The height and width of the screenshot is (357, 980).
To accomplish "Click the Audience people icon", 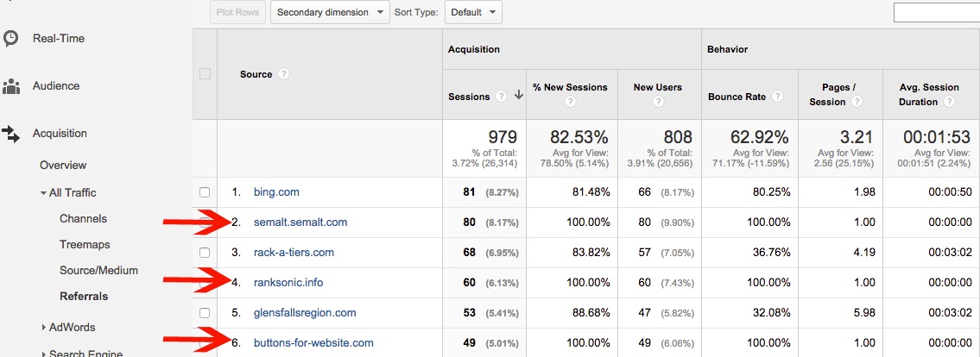I will pyautogui.click(x=11, y=86).
